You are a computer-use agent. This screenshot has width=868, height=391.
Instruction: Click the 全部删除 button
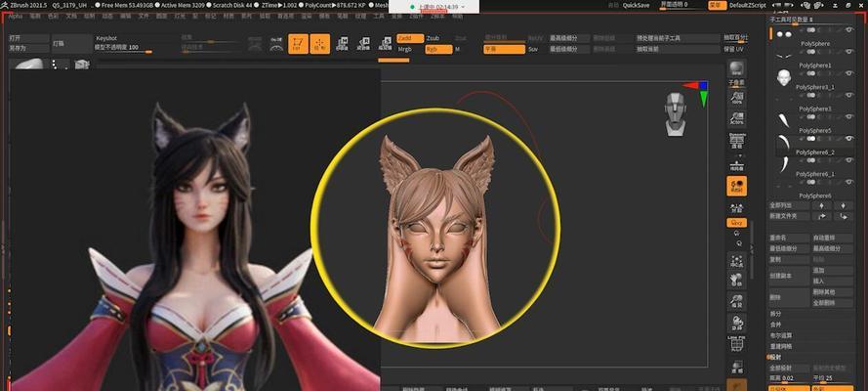(x=833, y=303)
